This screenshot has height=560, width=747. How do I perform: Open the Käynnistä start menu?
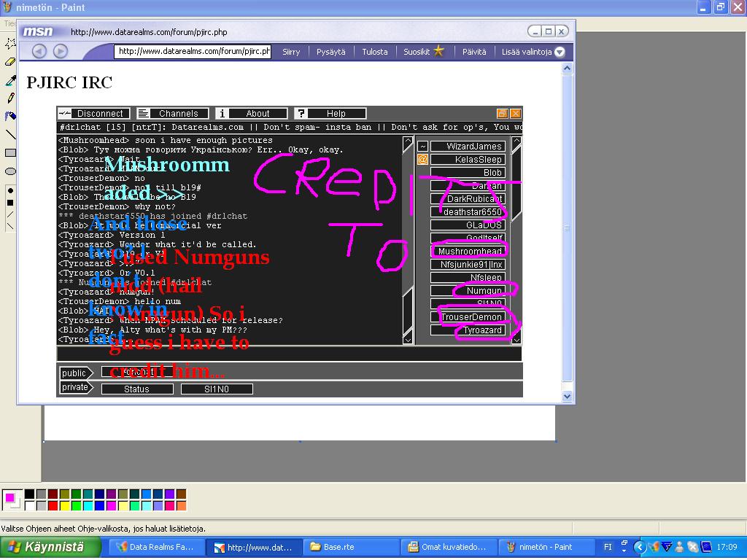tap(45, 547)
